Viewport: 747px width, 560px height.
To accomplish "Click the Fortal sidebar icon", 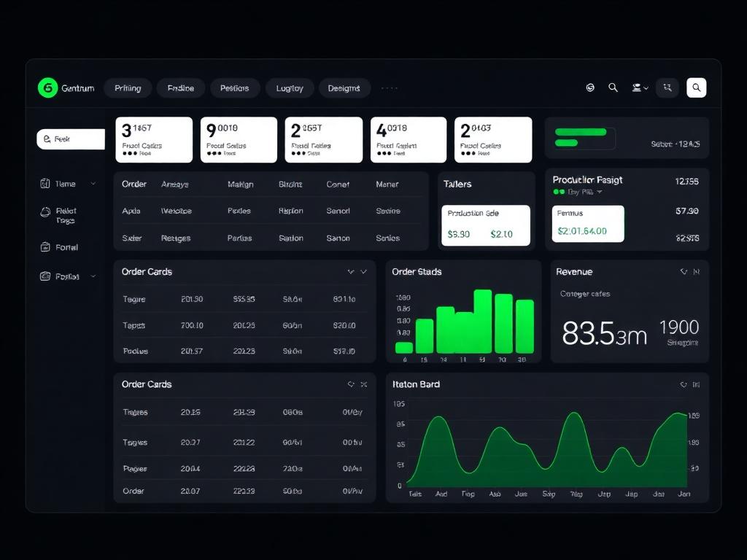I will coord(44,247).
